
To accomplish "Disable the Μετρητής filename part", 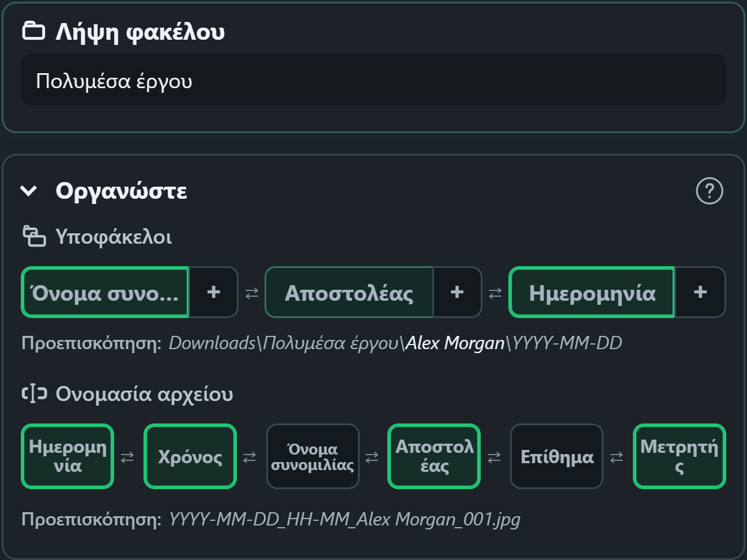I will coord(680,456).
